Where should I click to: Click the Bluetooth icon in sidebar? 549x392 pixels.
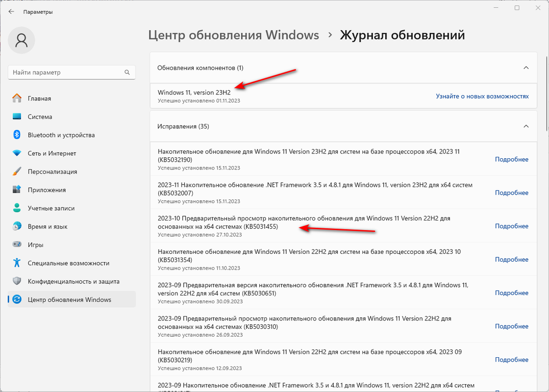pos(17,135)
